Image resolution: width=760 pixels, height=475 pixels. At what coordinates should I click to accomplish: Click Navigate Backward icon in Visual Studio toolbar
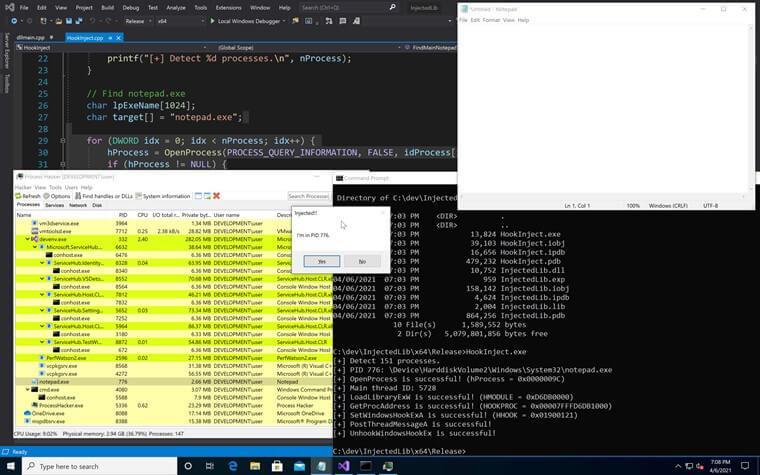[x=14, y=21]
